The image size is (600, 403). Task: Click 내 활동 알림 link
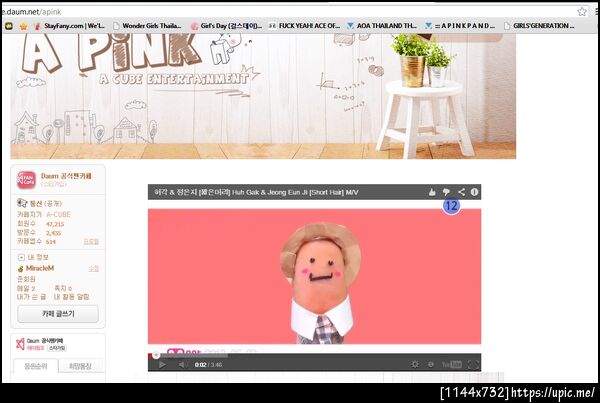click(71, 297)
